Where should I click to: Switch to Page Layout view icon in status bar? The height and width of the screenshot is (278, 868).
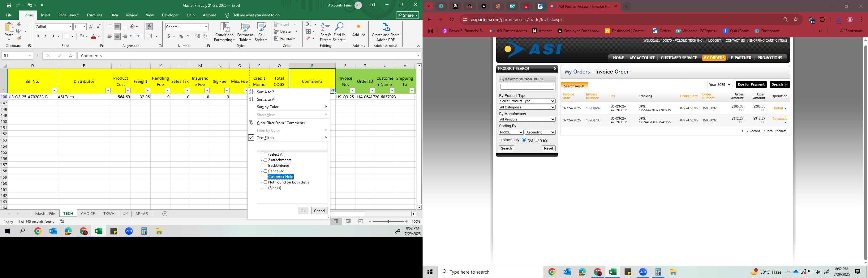pyautogui.click(x=348, y=221)
